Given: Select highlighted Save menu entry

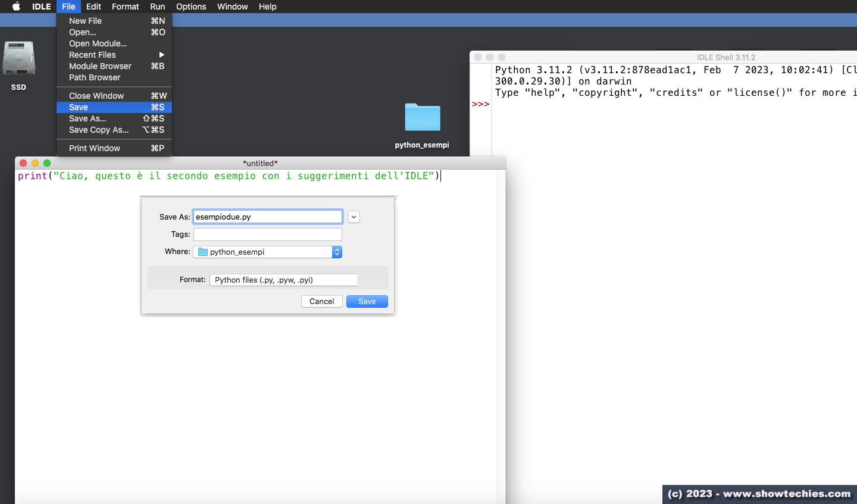Looking at the screenshot, I should click(x=114, y=107).
